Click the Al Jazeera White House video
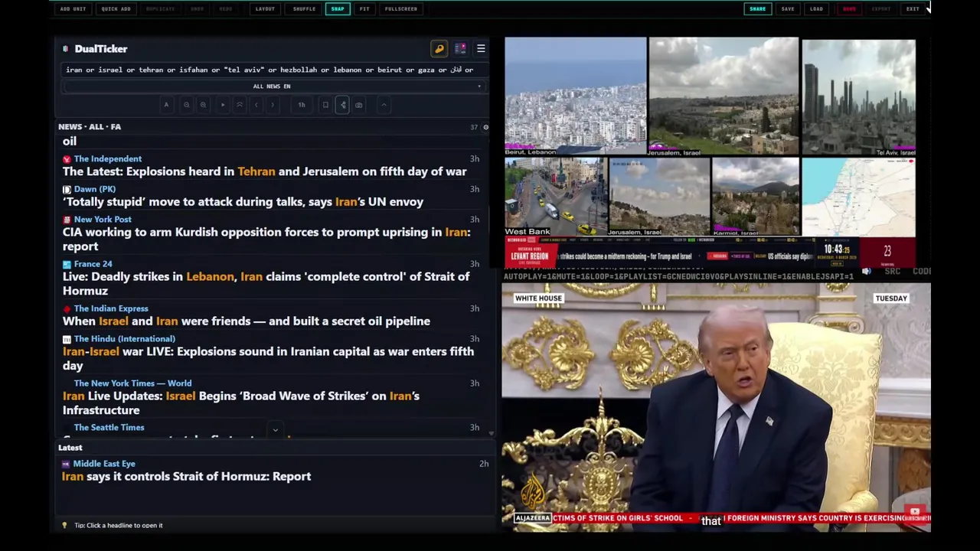980x551 pixels. (x=716, y=407)
